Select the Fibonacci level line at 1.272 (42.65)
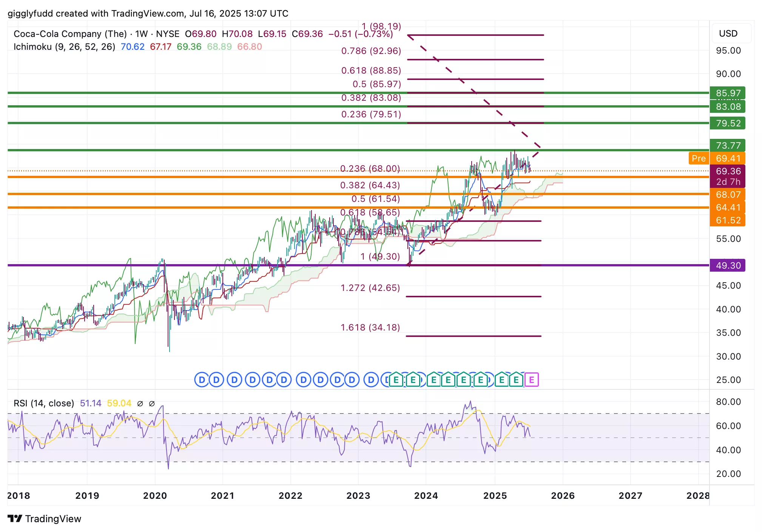 pos(474,297)
